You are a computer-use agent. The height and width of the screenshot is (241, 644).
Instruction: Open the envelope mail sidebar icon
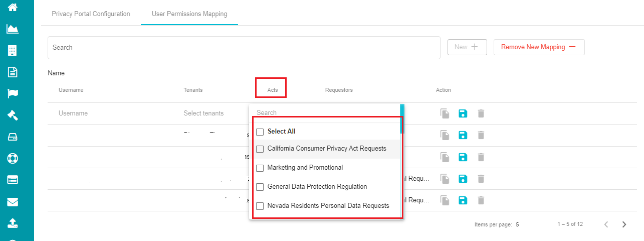click(x=13, y=202)
